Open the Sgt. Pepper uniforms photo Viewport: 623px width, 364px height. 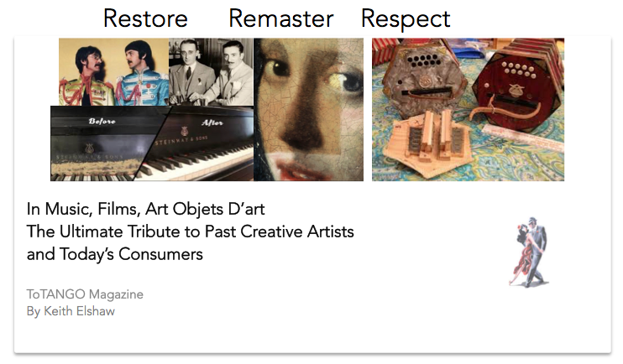click(113, 72)
